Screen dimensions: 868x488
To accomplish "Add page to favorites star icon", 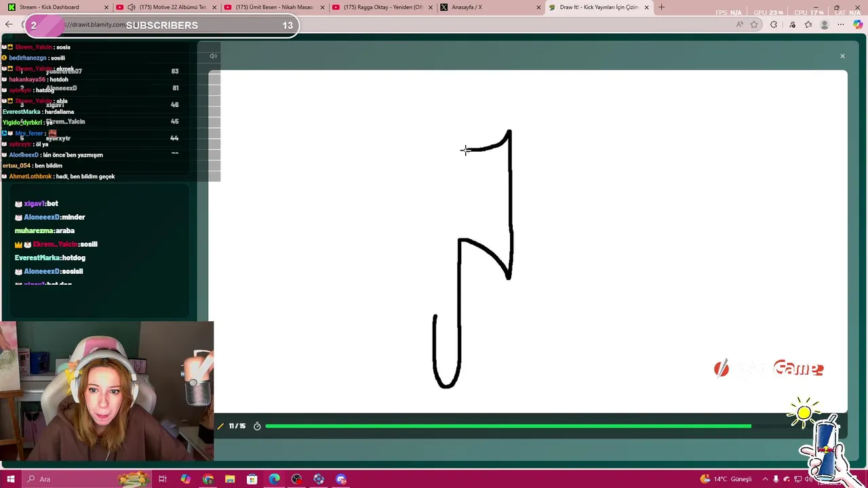I will (x=754, y=24).
